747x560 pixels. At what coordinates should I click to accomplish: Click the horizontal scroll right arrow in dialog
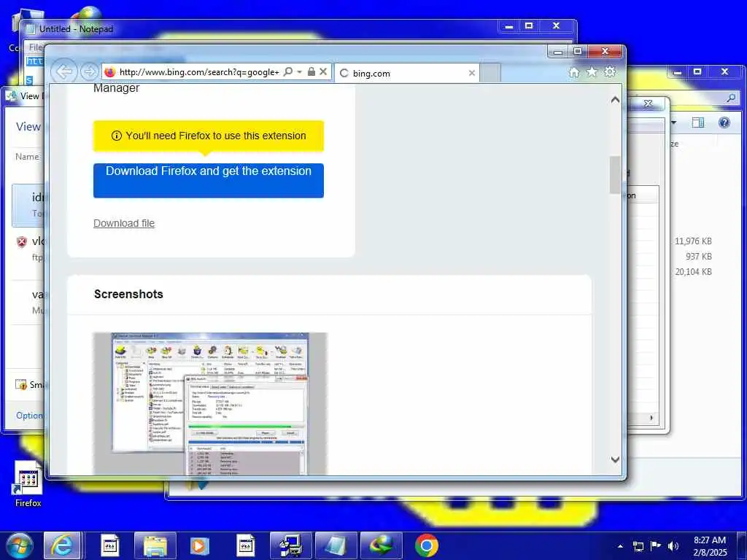point(651,418)
